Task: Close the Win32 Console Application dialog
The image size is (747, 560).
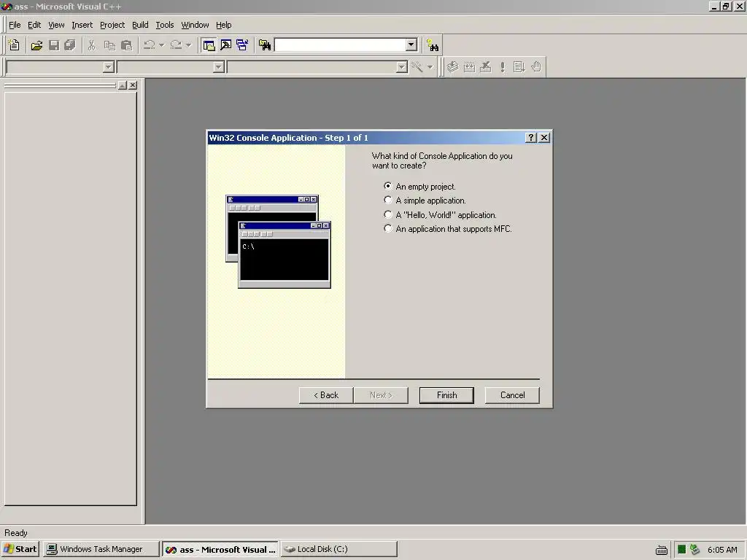Action: coord(544,138)
